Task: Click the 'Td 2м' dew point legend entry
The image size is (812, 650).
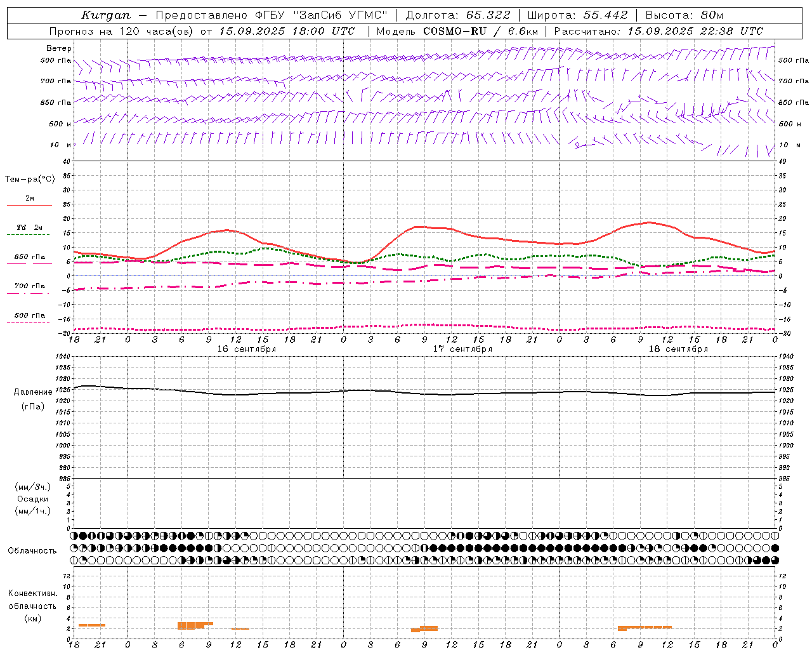Action: (x=30, y=227)
